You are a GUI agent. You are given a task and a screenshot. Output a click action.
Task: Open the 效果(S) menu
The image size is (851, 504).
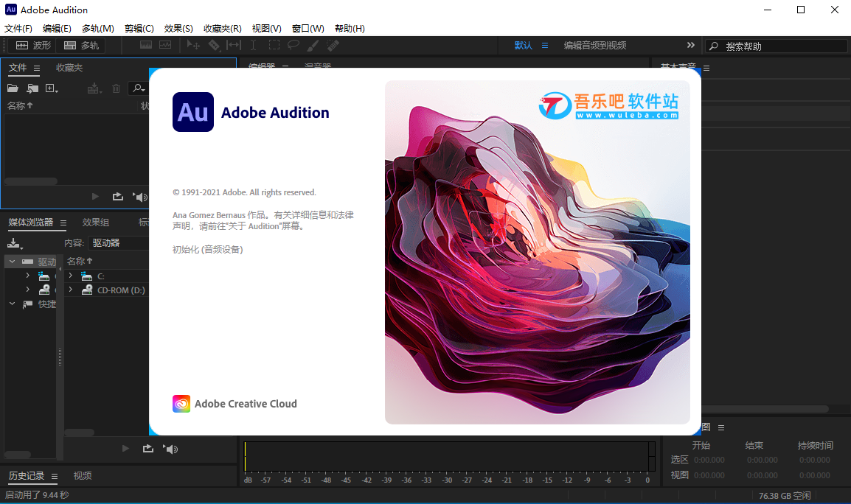click(x=178, y=28)
